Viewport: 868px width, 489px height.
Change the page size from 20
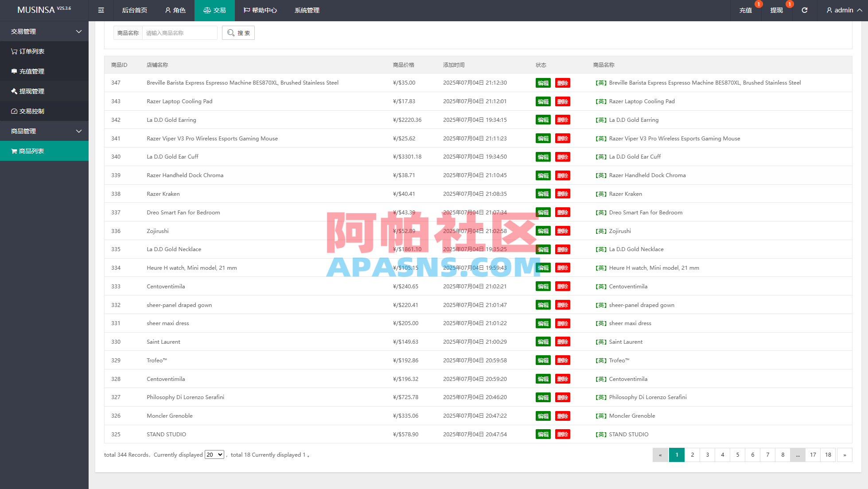(214, 454)
